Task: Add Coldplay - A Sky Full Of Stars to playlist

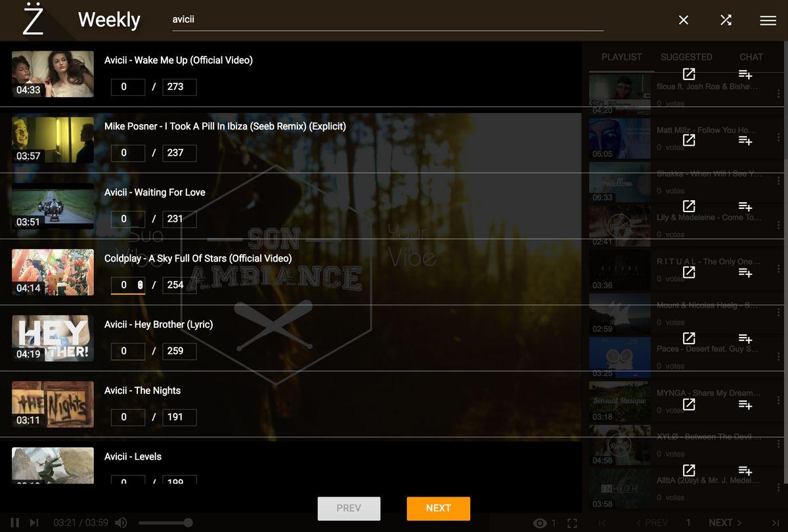Action: click(745, 273)
